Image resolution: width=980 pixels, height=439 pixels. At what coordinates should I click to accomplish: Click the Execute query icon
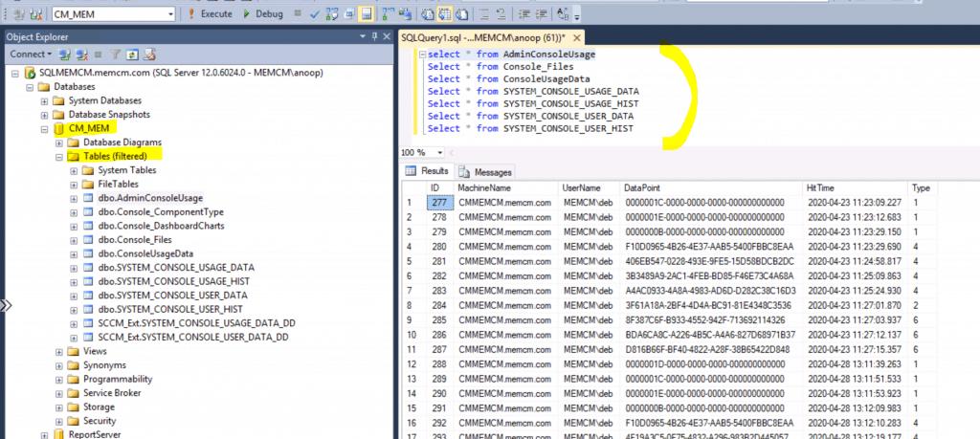190,13
